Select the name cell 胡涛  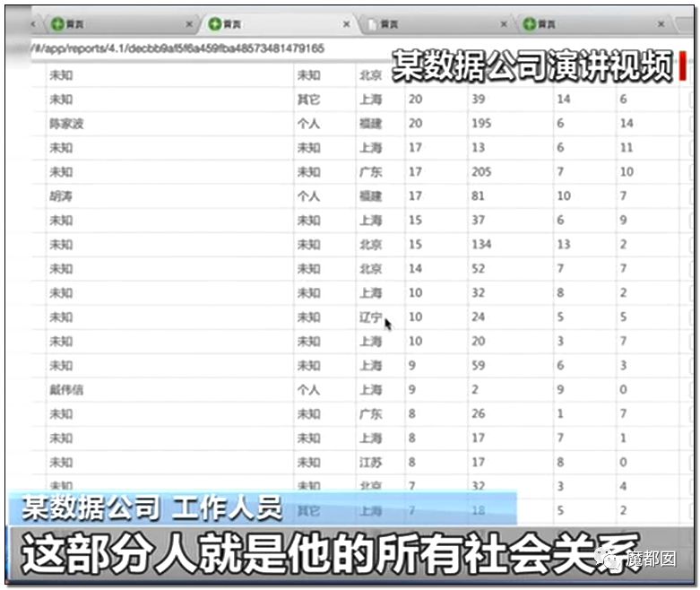(61, 196)
